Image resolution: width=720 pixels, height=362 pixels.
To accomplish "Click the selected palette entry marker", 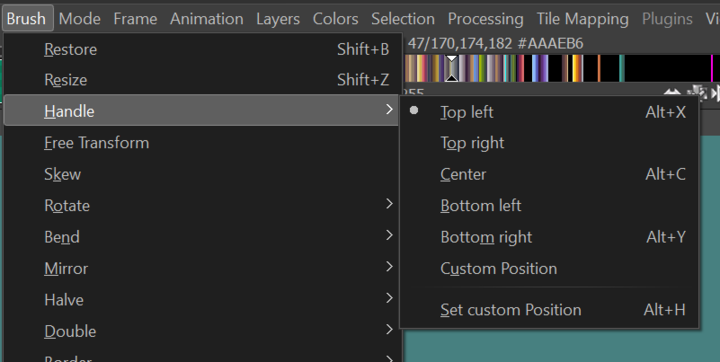I will 452,68.
